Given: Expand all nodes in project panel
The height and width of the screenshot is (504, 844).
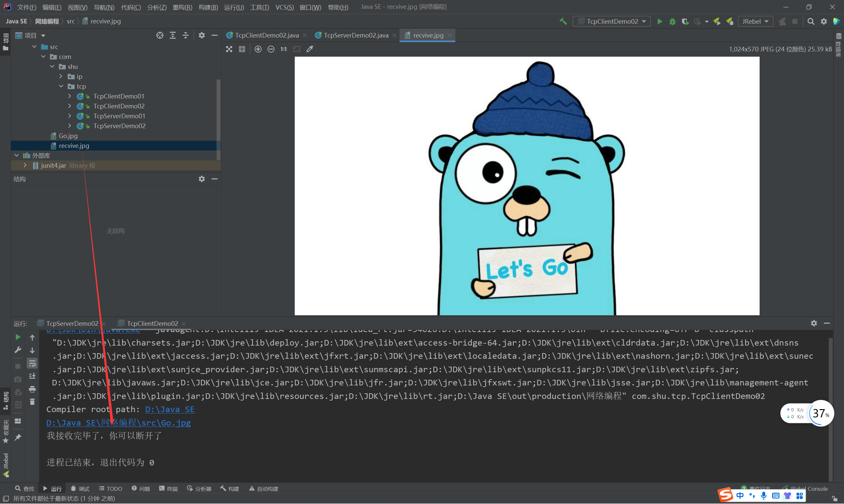Looking at the screenshot, I should click(x=173, y=35).
